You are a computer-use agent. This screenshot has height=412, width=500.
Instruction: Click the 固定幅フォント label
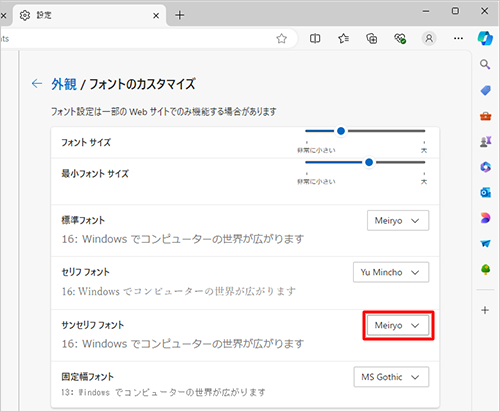[x=88, y=377]
